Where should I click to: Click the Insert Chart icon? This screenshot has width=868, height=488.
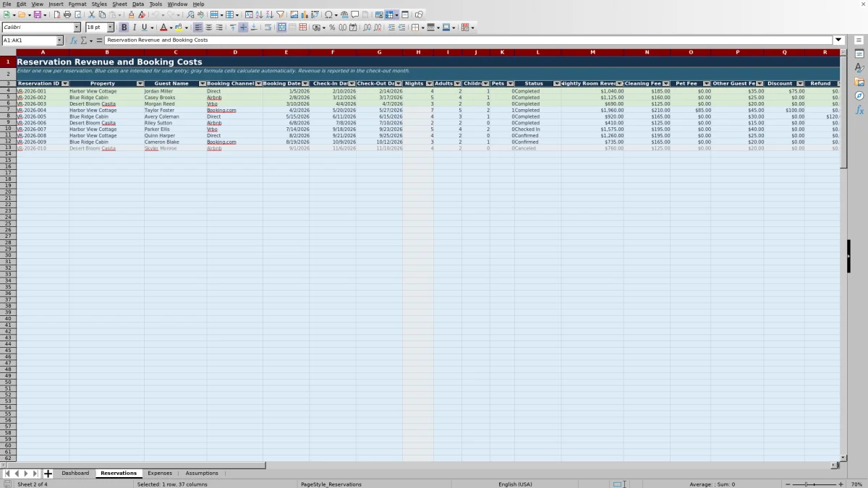click(x=304, y=14)
